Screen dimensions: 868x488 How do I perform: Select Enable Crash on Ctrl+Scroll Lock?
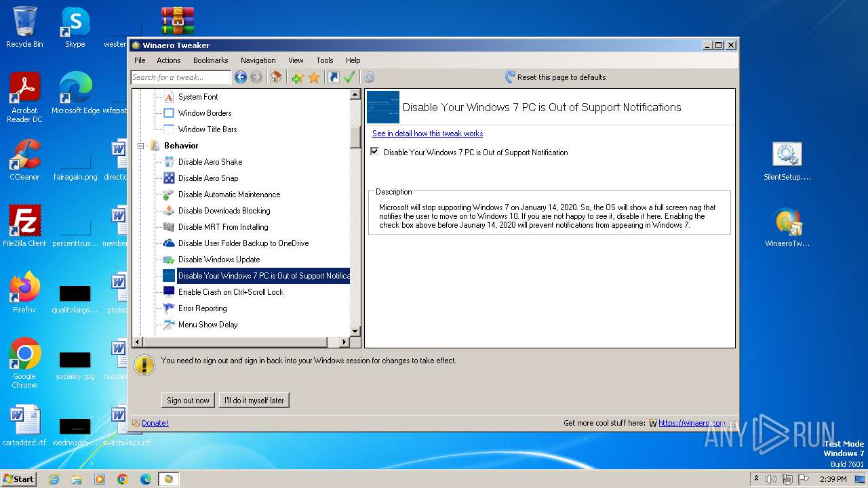231,292
